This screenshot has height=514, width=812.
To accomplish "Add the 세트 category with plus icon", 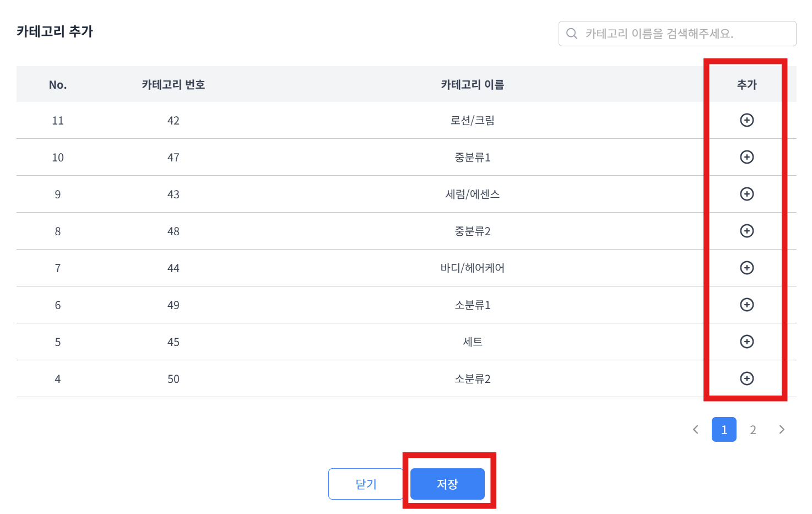I will [x=746, y=342].
